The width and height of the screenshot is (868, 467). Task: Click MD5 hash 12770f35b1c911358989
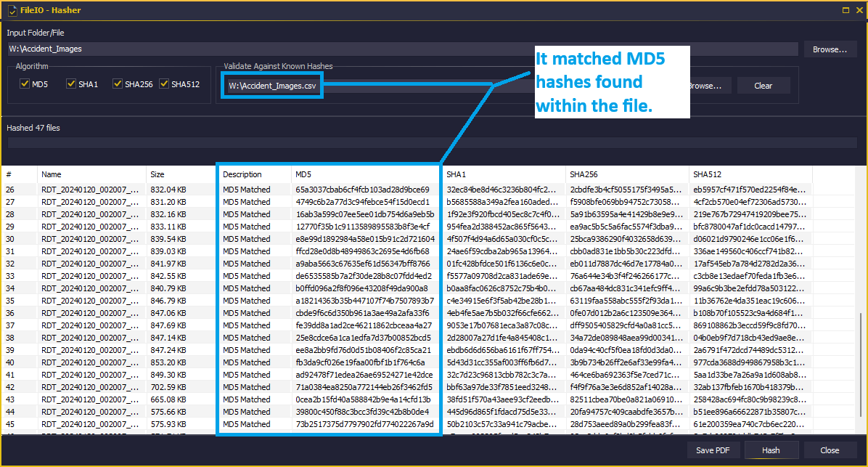click(x=363, y=227)
